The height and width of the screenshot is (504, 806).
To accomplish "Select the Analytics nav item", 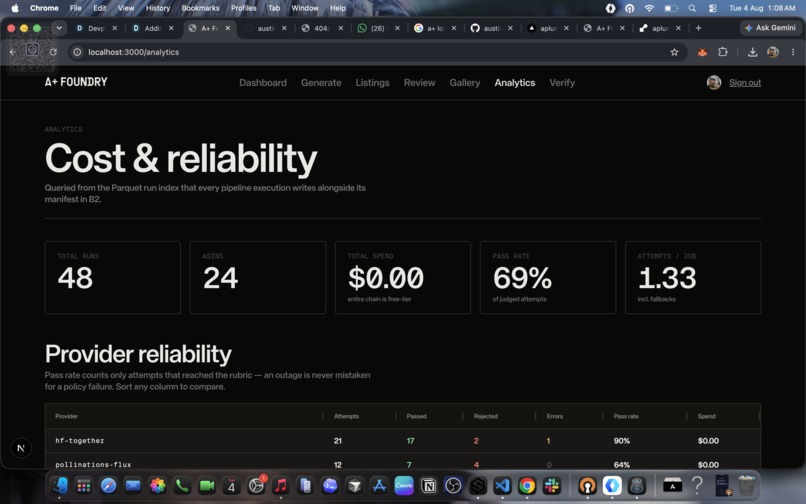I will pos(515,83).
